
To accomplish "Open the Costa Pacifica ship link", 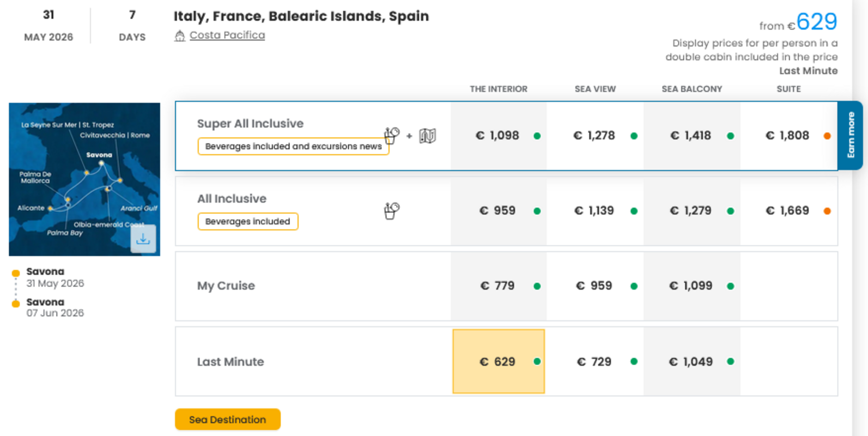I will tap(227, 35).
